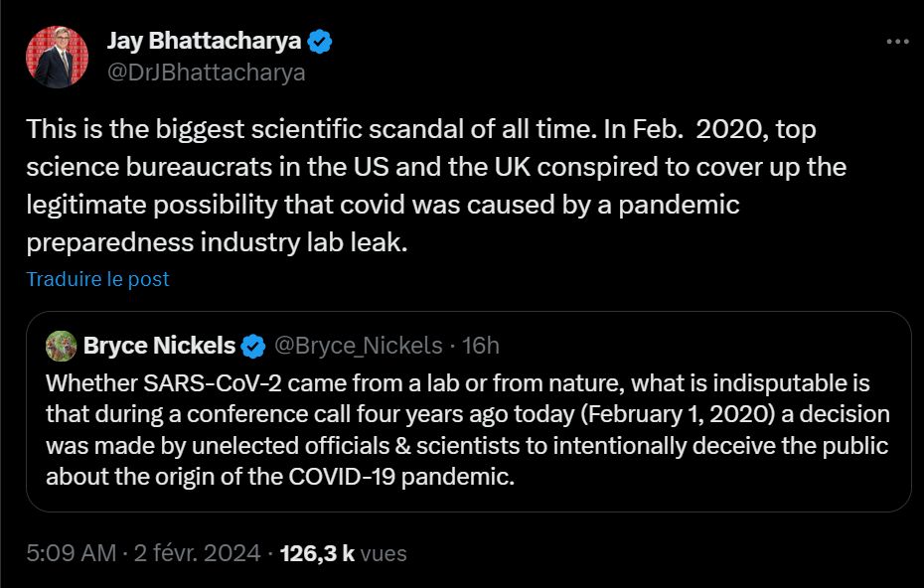Click the 'vues' label beside view count
Viewport: 924px width, 588px height.
coord(384,553)
